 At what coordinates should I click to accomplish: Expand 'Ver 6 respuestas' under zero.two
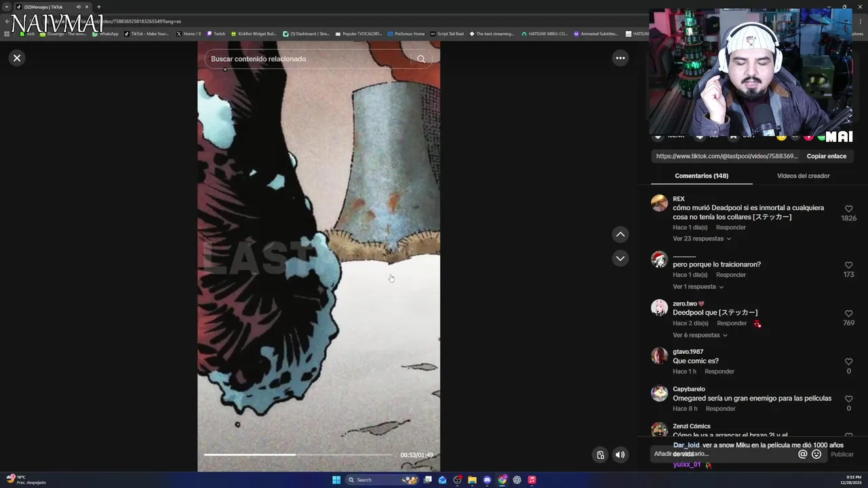tap(700, 335)
